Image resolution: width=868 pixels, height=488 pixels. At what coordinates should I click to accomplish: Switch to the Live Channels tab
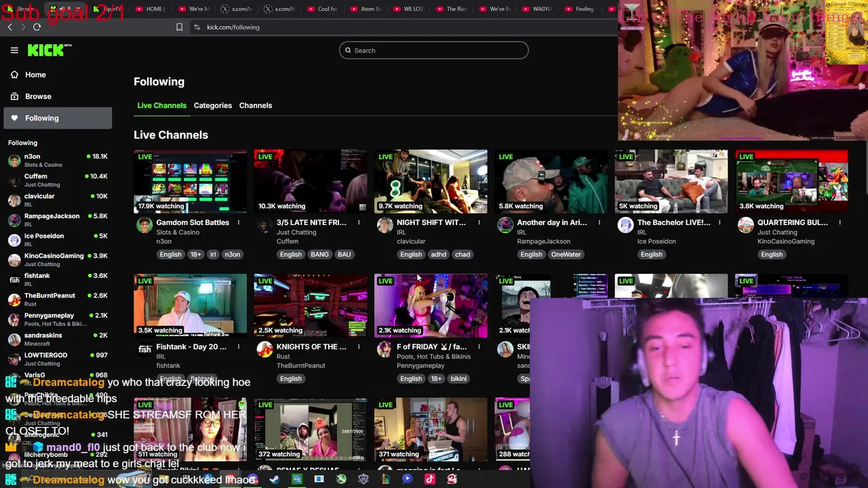click(161, 105)
